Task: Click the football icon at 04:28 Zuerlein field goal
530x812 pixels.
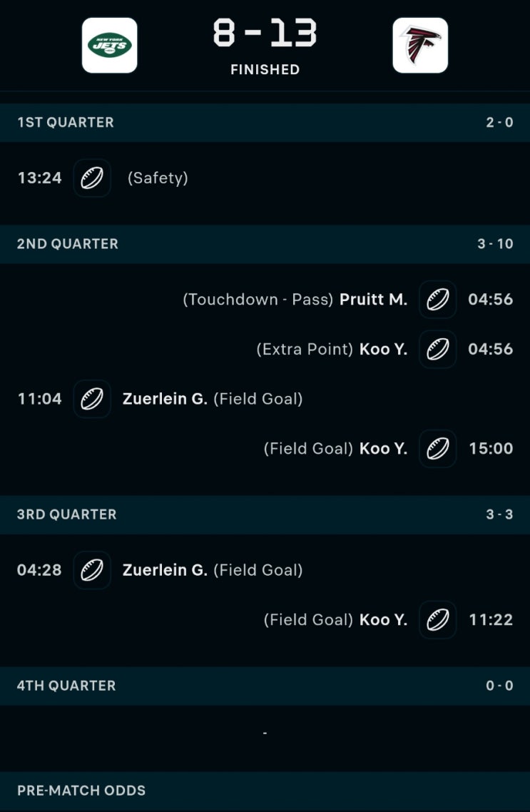Action: point(92,570)
